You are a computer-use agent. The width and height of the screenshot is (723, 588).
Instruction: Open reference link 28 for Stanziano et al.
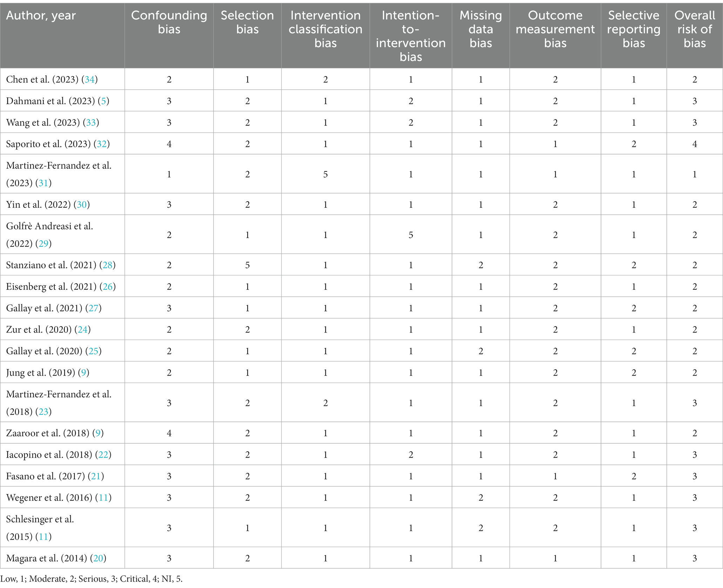[107, 265]
